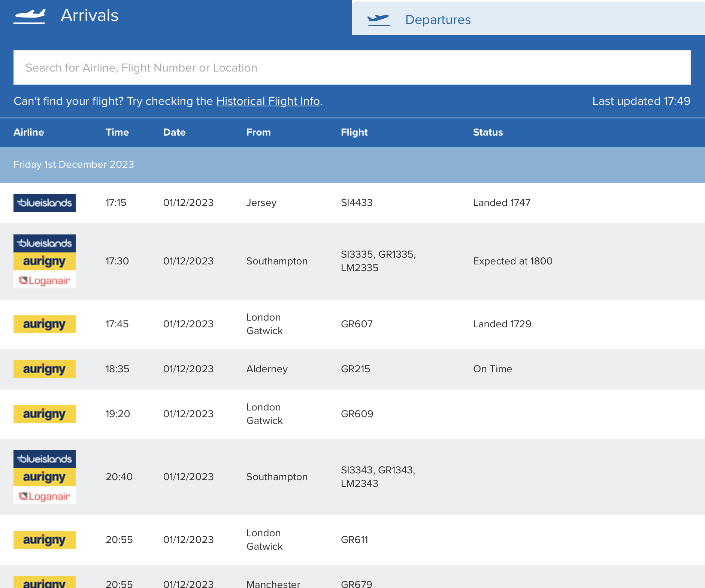Select the Alderney GR215 On Time row
The image size is (705, 588).
point(352,369)
